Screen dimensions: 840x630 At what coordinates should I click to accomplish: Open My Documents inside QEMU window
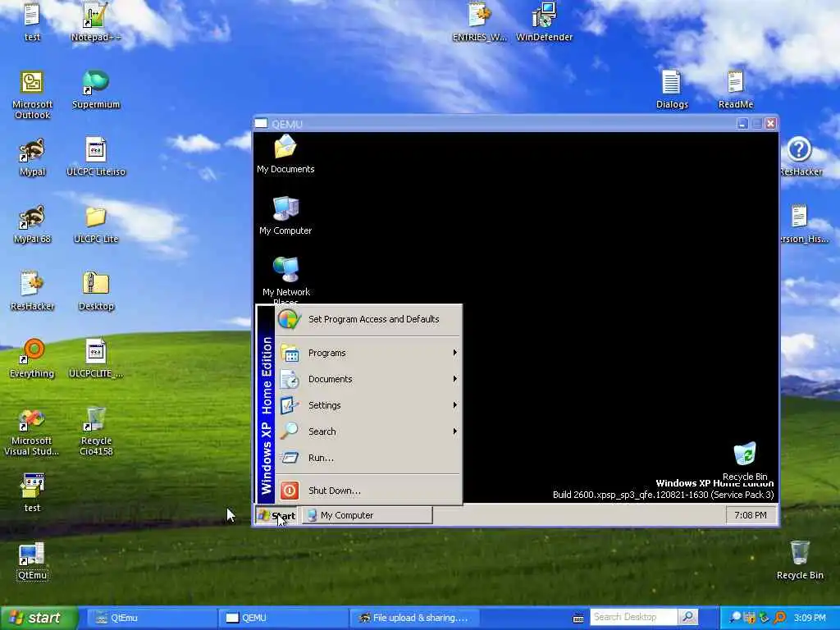pyautogui.click(x=285, y=153)
